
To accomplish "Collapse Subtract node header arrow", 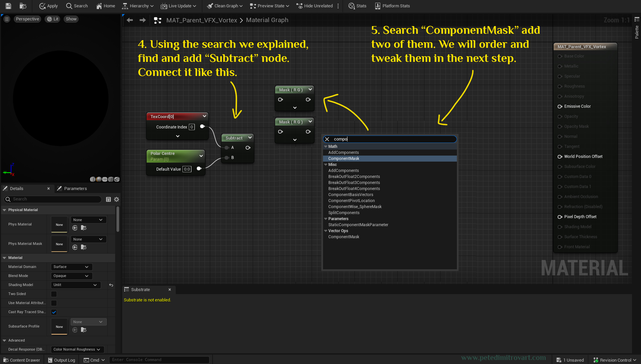I will (x=250, y=138).
